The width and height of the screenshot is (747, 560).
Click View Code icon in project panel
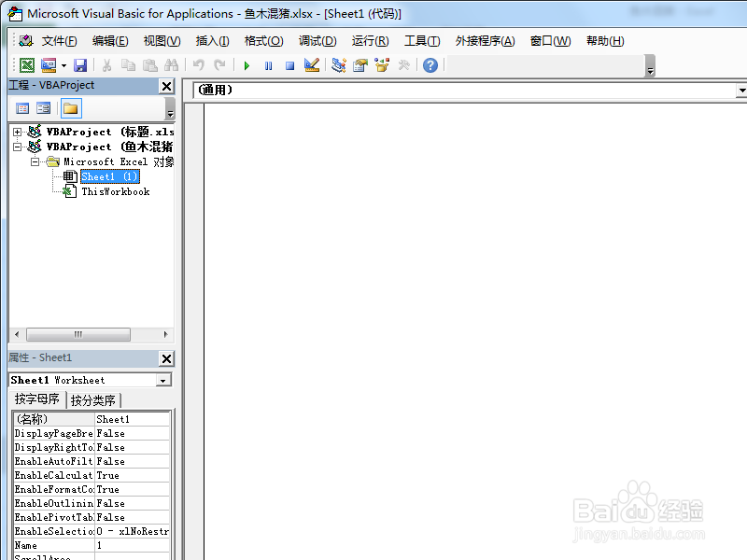coord(22,108)
